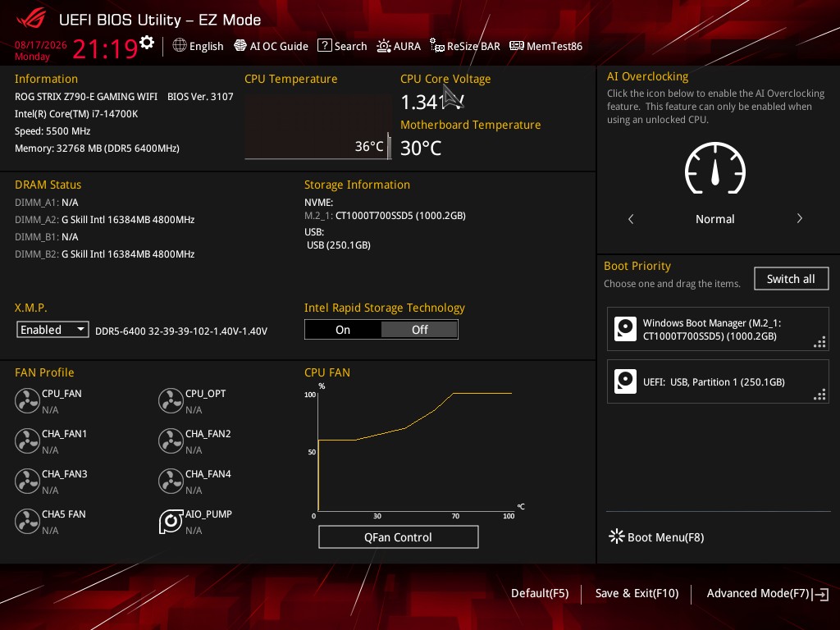This screenshot has width=840, height=630.
Task: Click the Normal overclocking mode label
Action: [x=714, y=219]
